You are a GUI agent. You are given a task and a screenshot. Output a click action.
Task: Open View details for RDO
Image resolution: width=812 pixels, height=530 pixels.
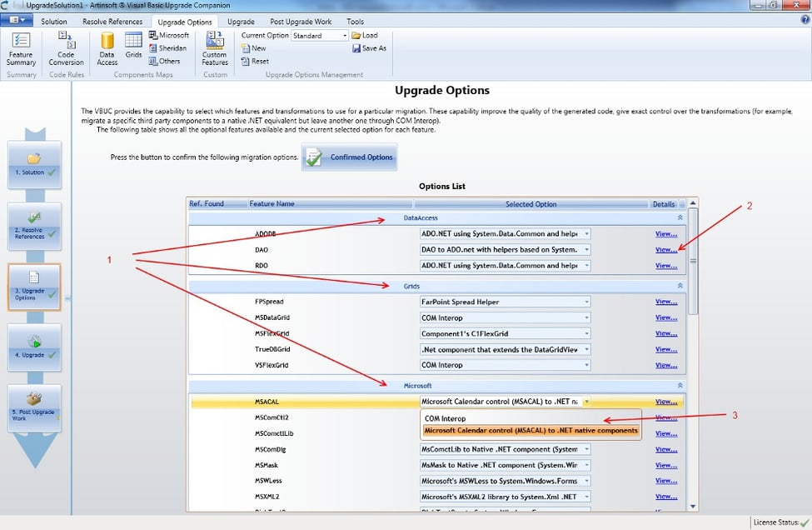click(x=666, y=266)
